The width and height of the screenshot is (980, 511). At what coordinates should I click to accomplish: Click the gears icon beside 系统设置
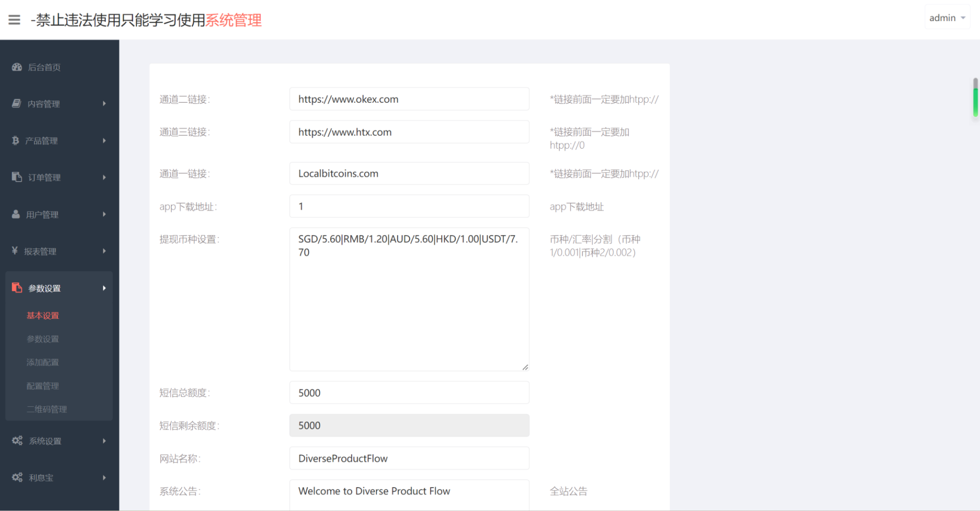17,441
